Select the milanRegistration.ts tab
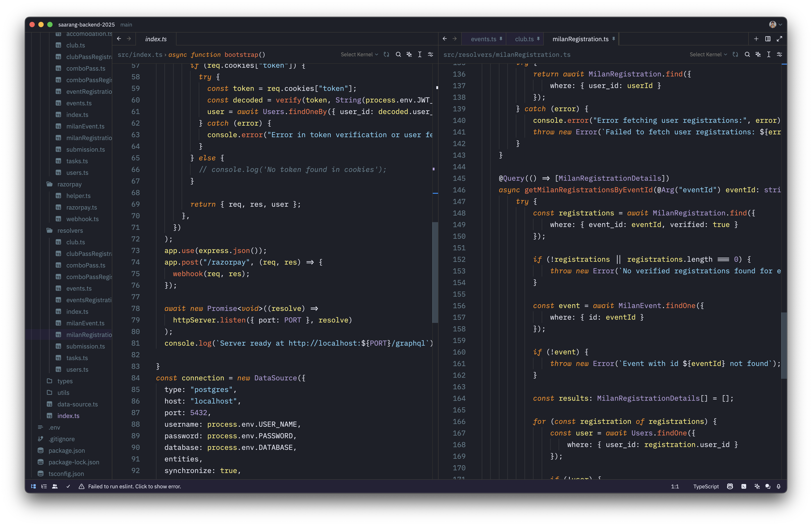Viewport: 812px width, 526px height. [581, 39]
